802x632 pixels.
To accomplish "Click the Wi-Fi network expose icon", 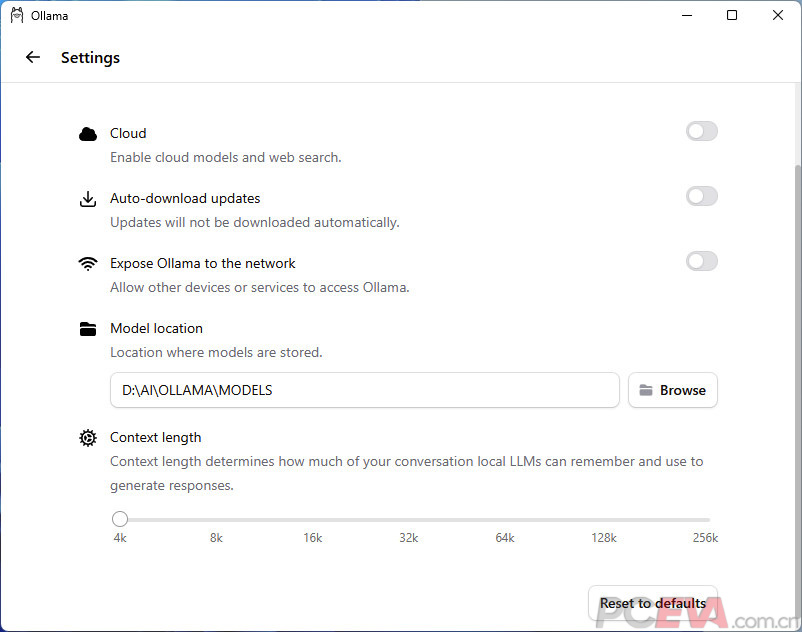I will (88, 264).
